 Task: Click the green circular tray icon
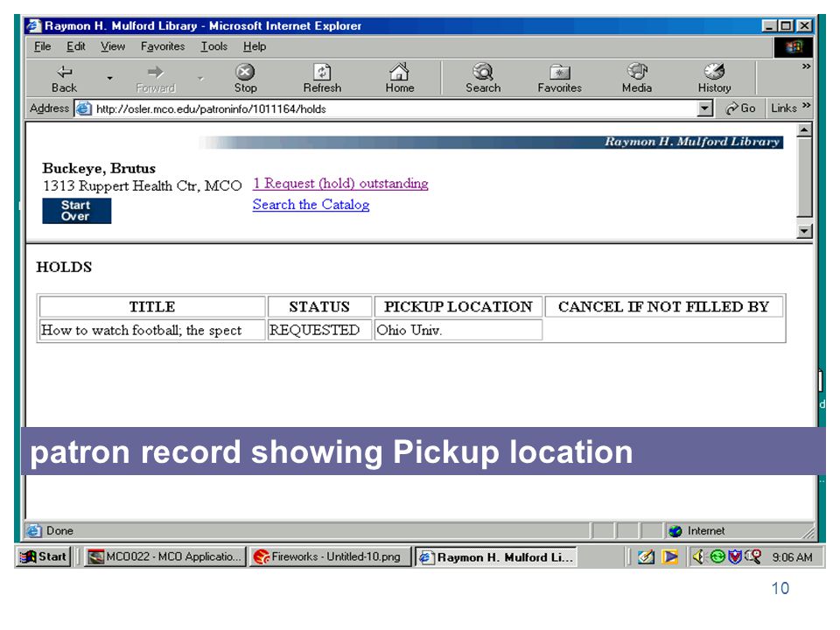pyautogui.click(x=717, y=557)
